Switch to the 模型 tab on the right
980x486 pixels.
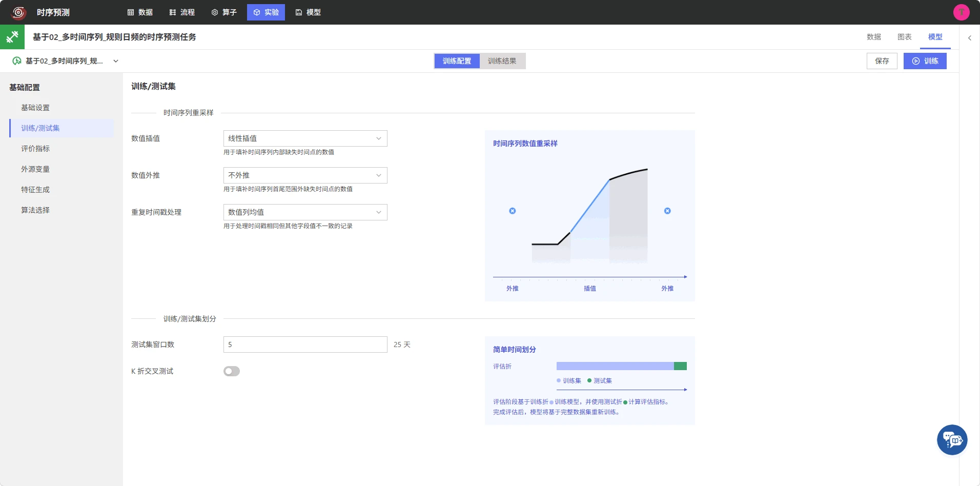[x=935, y=37]
